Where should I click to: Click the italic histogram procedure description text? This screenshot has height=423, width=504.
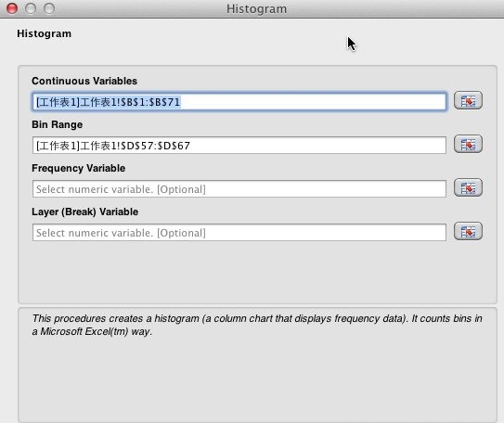(257, 325)
